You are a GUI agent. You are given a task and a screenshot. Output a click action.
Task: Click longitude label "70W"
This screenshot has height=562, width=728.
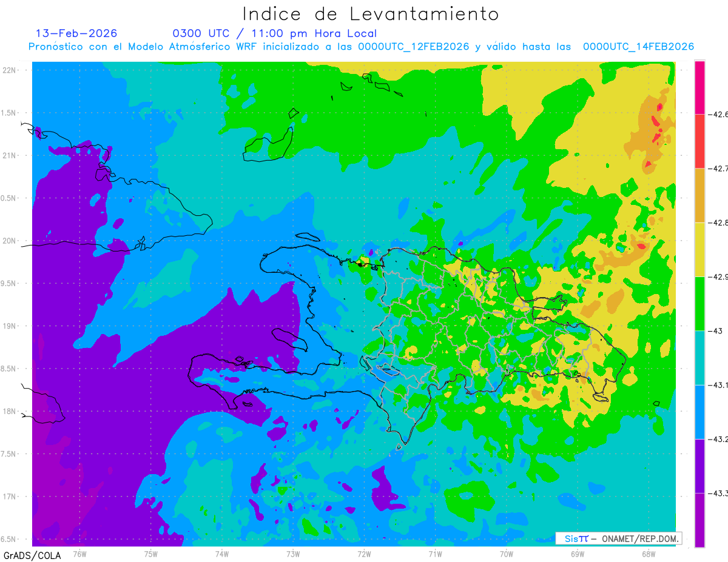coord(506,554)
